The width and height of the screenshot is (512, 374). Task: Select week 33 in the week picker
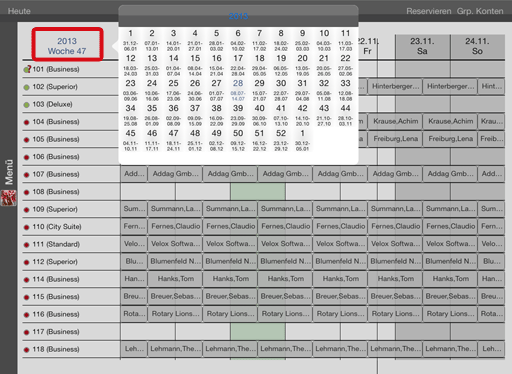pos(345,90)
